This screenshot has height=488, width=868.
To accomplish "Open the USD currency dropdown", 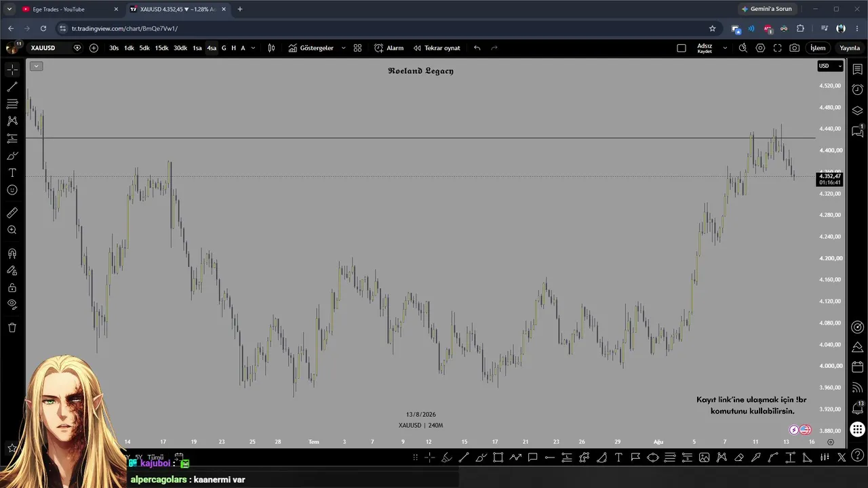I will (x=830, y=66).
